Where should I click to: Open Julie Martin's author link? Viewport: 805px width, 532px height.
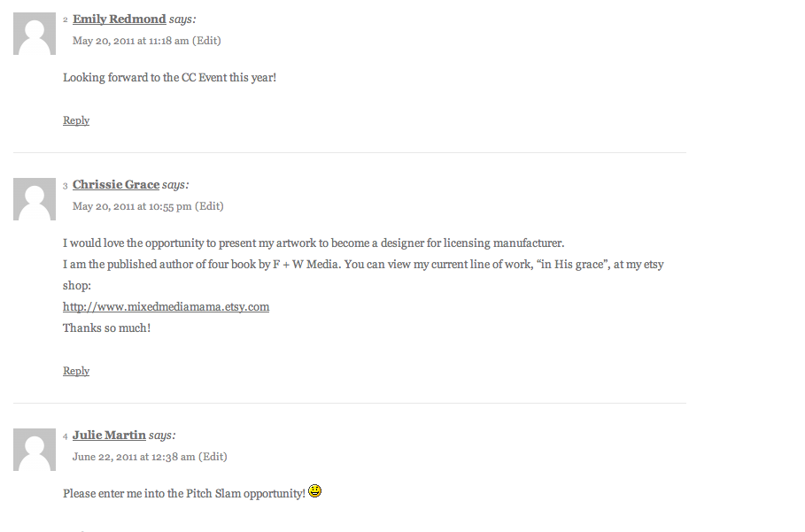[x=109, y=435]
